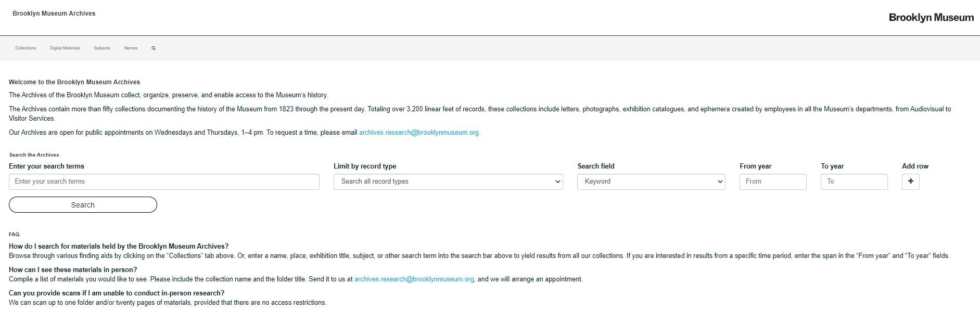Screen dimensions: 980x336
Task: Select the Subjects navigation item
Action: click(102, 48)
